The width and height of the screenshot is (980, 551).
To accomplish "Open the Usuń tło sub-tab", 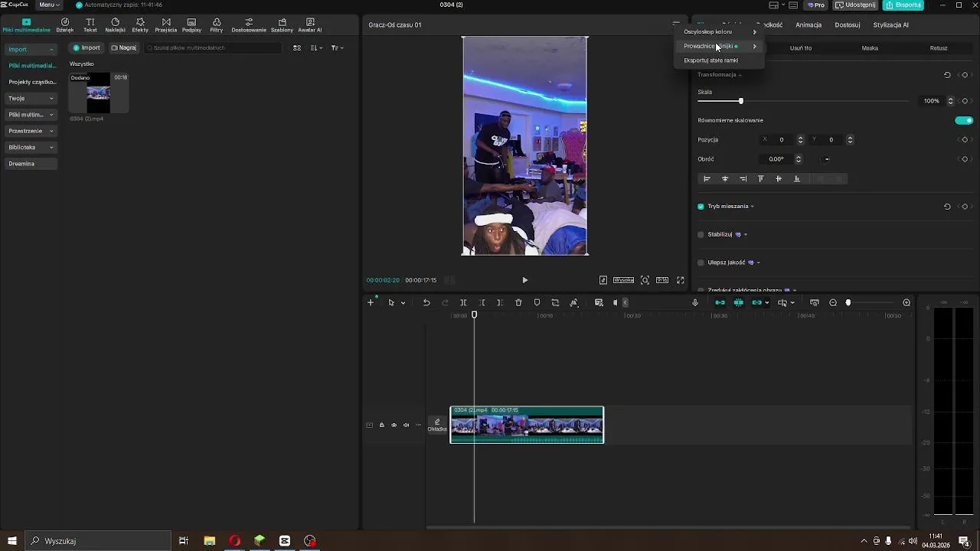I will (x=801, y=48).
